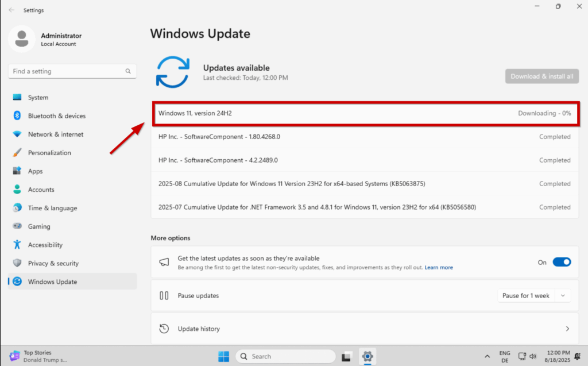
Task: Click the Accessibility icon in sidebar
Action: tap(17, 245)
